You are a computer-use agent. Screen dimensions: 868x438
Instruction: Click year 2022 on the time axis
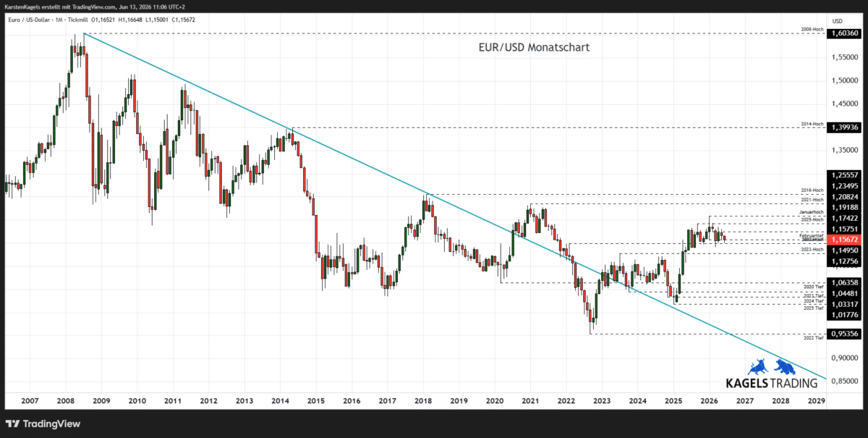point(566,400)
